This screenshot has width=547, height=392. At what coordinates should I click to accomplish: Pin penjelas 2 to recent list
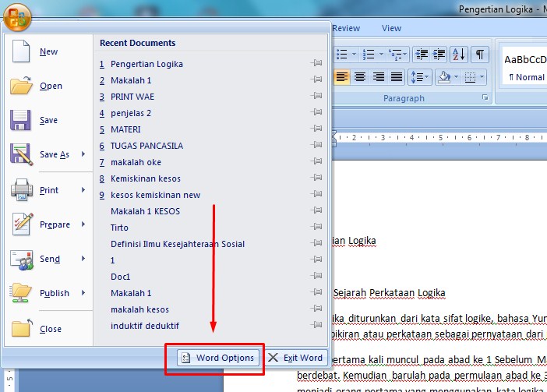[x=317, y=112]
